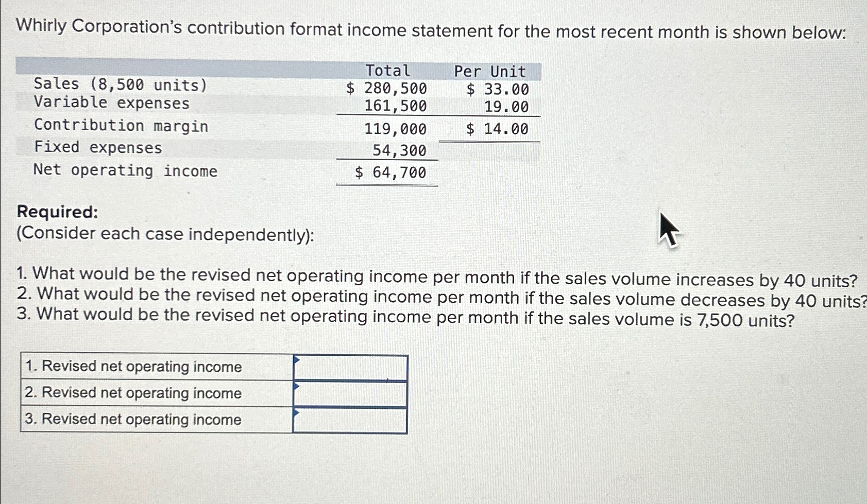The image size is (867, 504).
Task: Open the blue disclosure triangle beside answer 2
Action: coord(297,387)
